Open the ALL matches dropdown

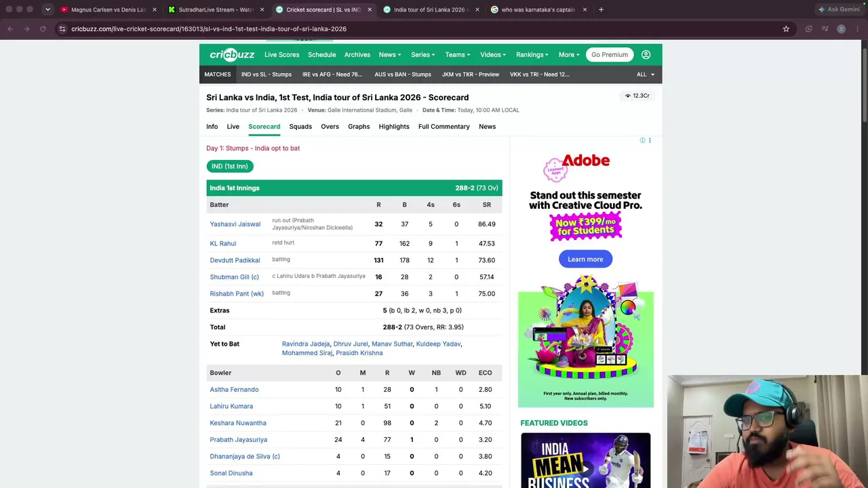(x=646, y=75)
